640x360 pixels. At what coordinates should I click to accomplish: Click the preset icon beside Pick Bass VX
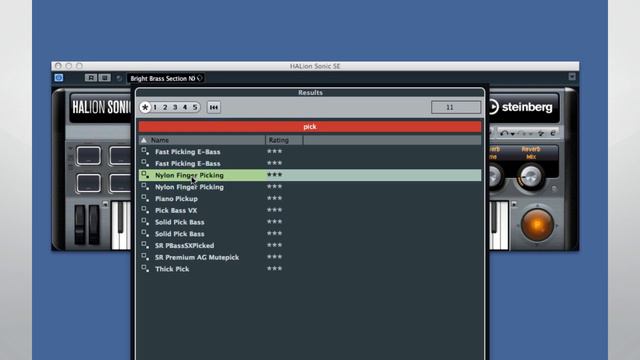click(x=145, y=210)
